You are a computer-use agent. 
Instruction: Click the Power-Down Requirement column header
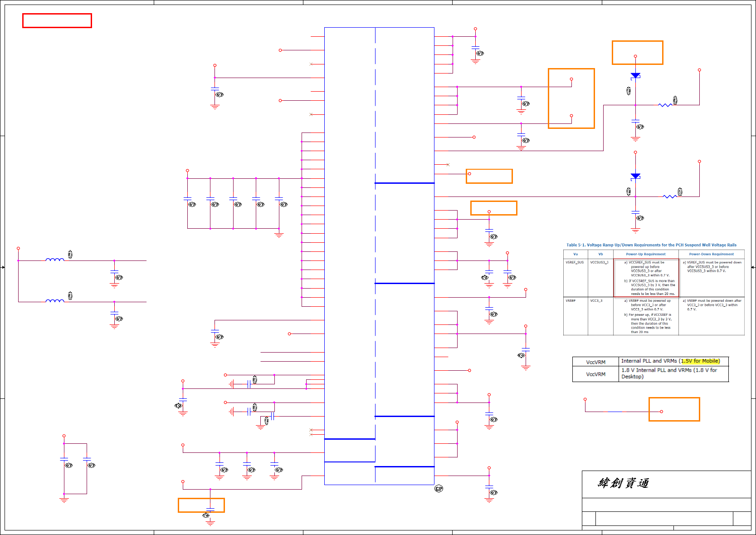(712, 254)
